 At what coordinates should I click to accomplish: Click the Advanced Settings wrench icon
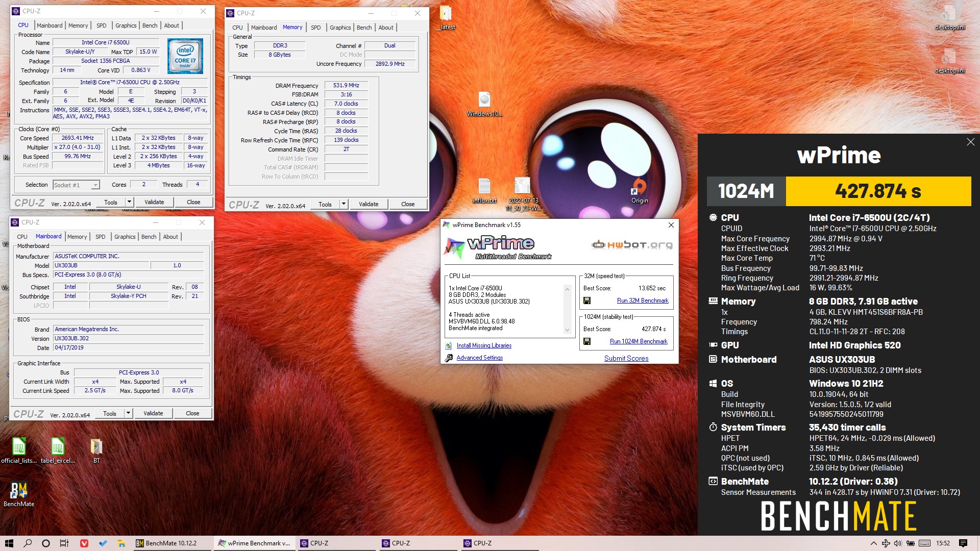click(449, 358)
